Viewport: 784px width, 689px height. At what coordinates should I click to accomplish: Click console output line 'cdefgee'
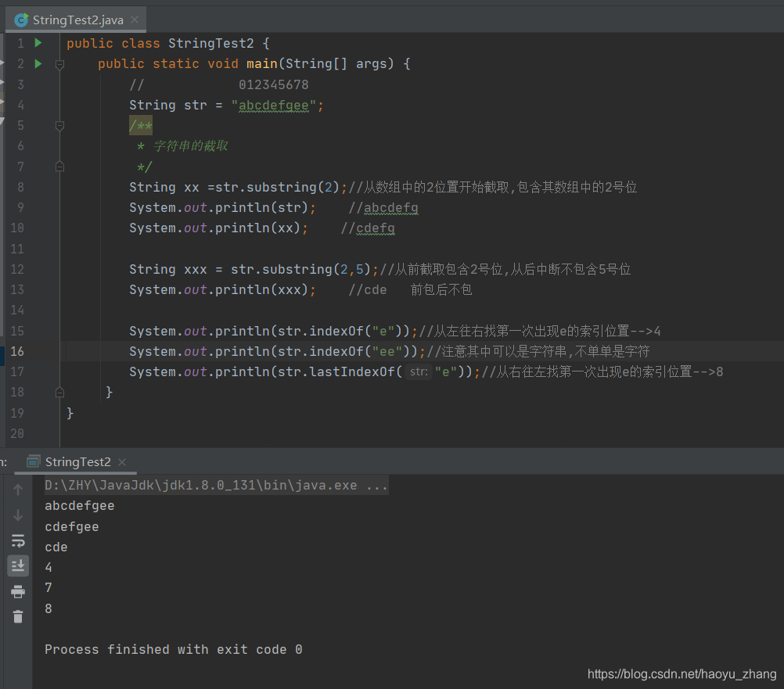pos(71,526)
